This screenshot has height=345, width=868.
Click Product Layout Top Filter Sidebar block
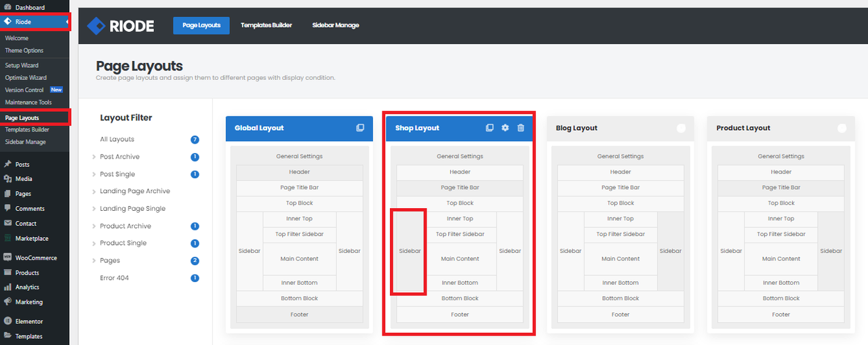tap(781, 235)
